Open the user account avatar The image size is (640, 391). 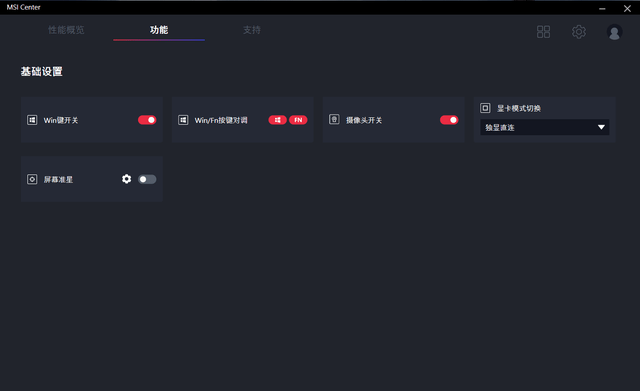614,32
